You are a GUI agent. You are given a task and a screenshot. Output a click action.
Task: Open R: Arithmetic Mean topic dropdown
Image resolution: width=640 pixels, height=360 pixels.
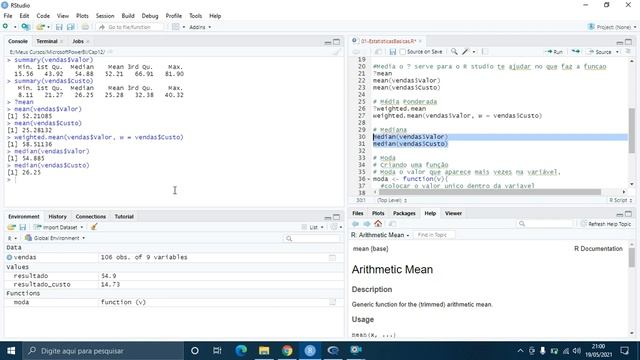pyautogui.click(x=380, y=235)
